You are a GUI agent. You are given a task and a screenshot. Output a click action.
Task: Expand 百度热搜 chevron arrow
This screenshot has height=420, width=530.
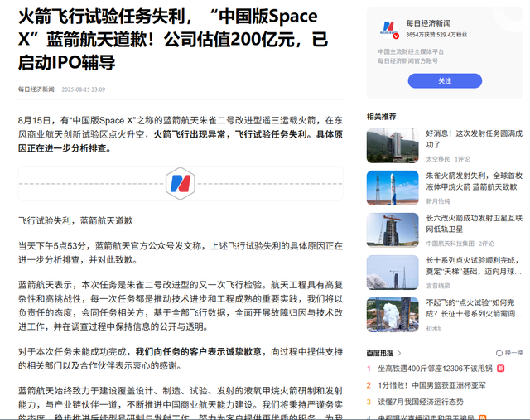point(399,353)
